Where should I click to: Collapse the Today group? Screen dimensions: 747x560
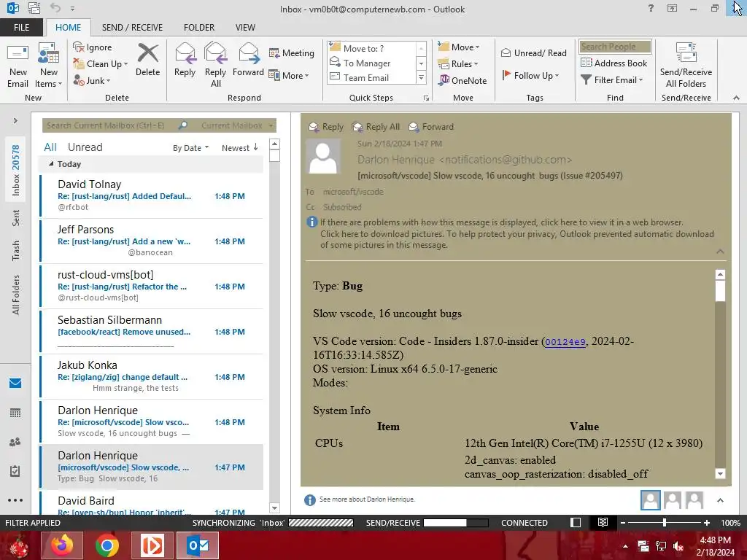(x=51, y=164)
